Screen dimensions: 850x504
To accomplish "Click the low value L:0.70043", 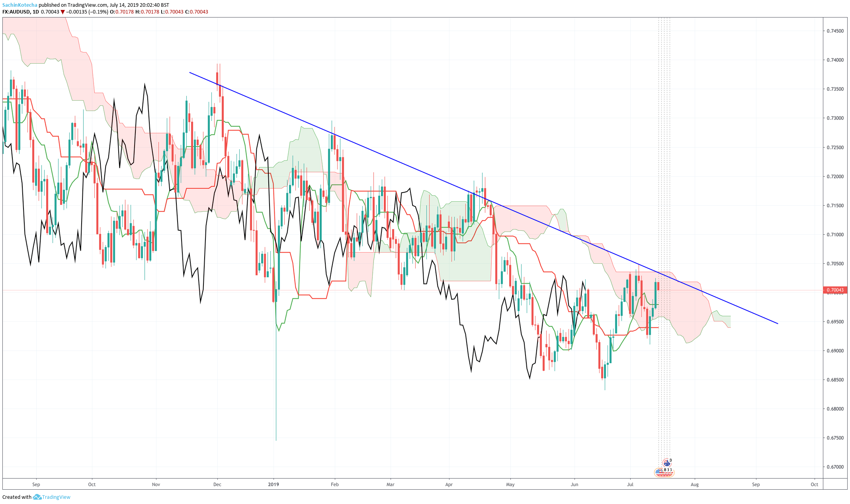I will 172,12.
